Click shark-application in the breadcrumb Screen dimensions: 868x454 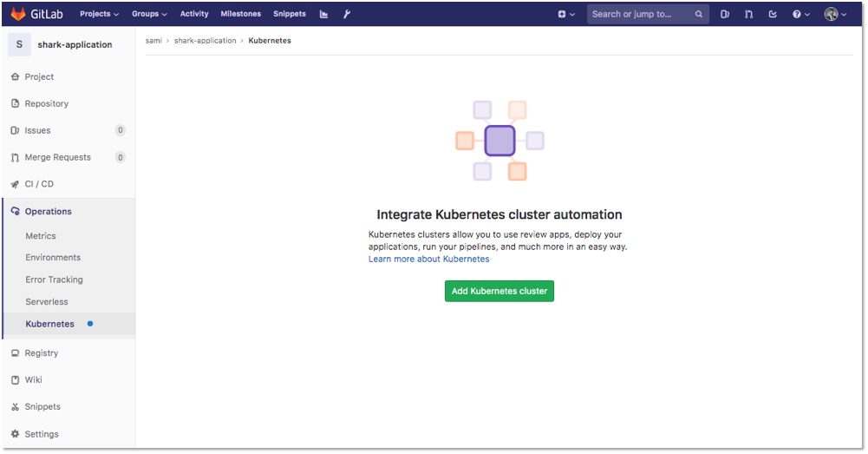[205, 41]
